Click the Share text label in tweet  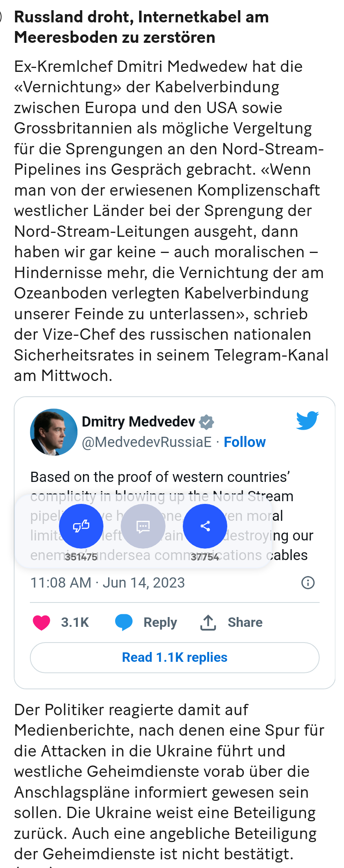245,623
